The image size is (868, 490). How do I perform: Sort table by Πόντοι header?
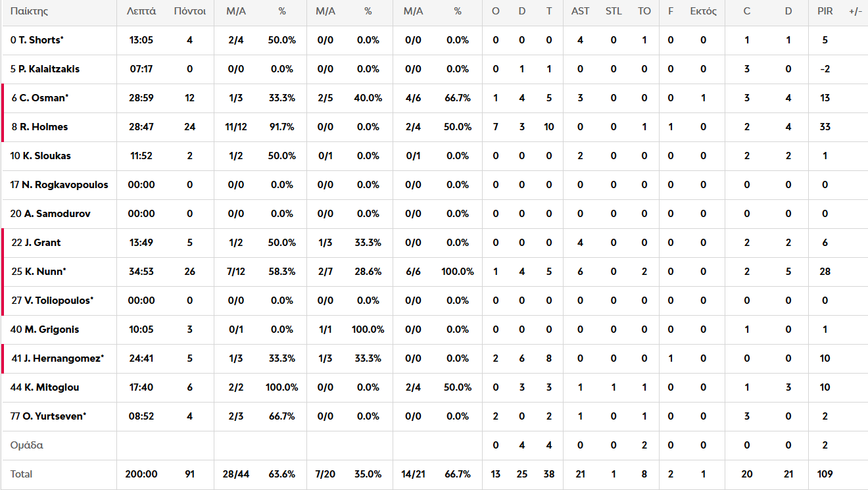point(190,12)
